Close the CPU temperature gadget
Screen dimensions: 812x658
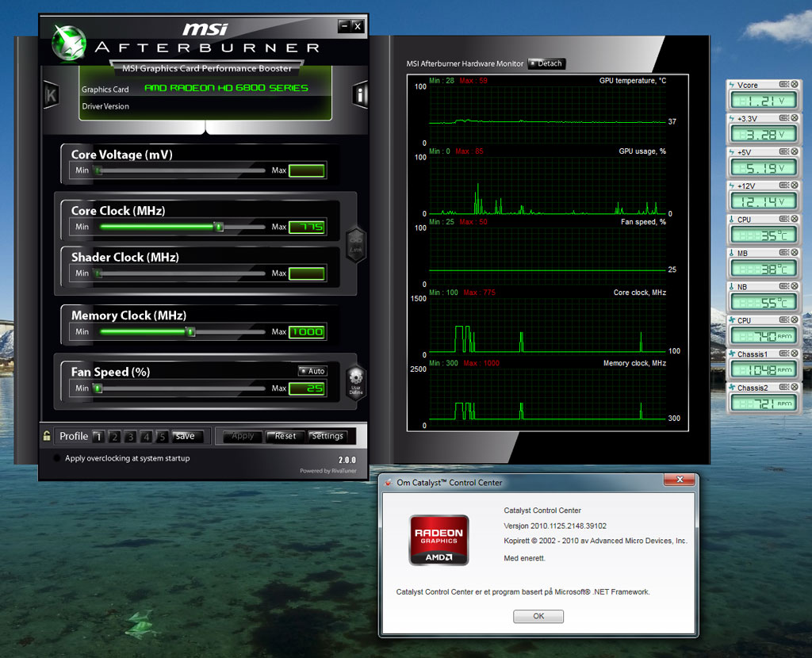coord(795,219)
